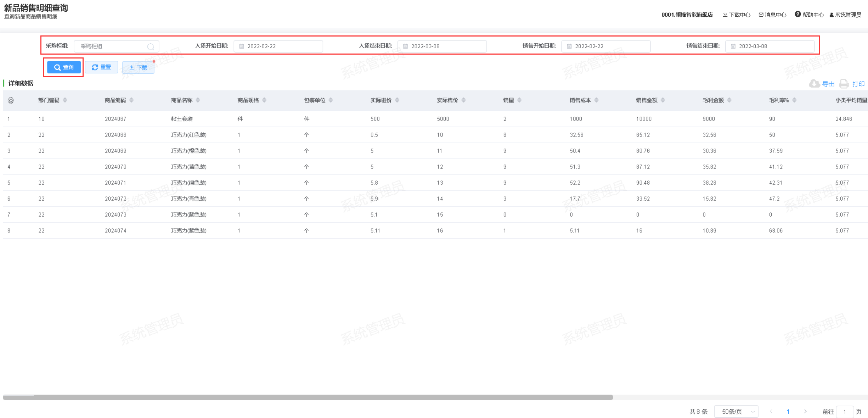Click the 查询 button

[x=64, y=67]
